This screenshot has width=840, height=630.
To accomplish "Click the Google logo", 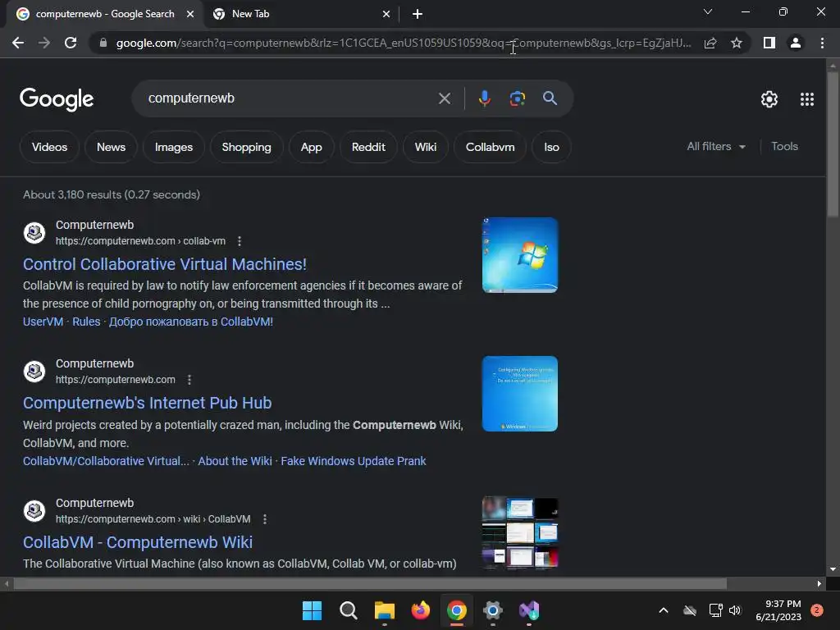I will click(x=57, y=99).
